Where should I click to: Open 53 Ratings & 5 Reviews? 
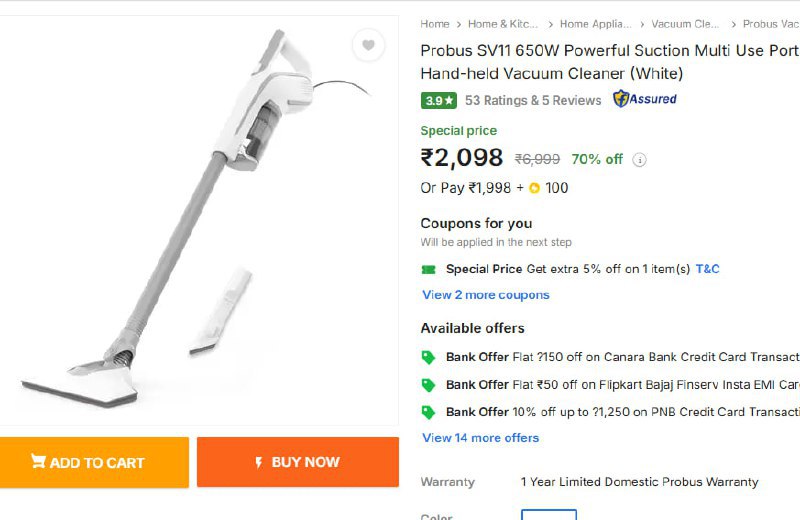[x=533, y=101]
